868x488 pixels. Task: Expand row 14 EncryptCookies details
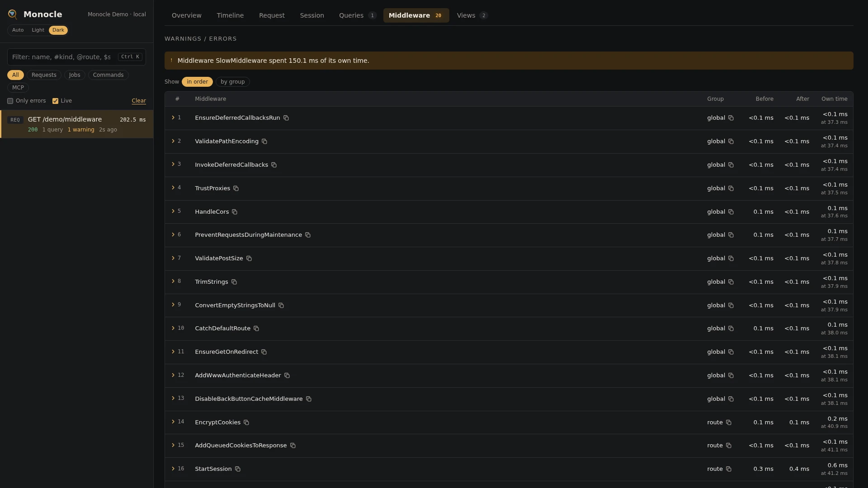coord(173,422)
